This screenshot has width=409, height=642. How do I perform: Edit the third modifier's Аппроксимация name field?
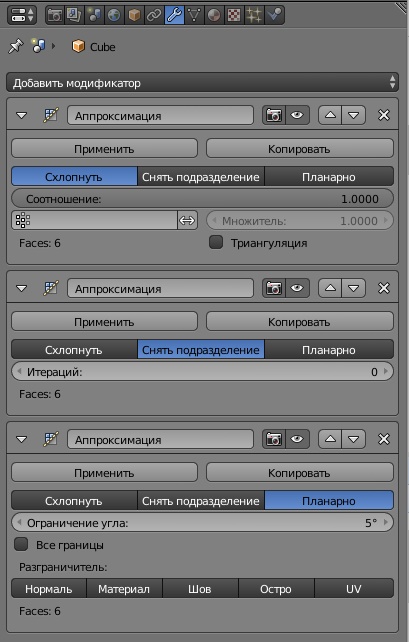(x=160, y=439)
